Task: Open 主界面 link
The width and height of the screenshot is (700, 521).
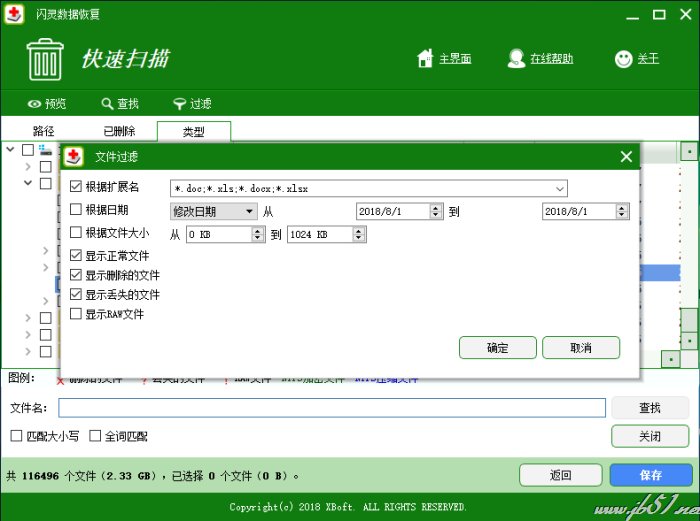Action: (455, 59)
